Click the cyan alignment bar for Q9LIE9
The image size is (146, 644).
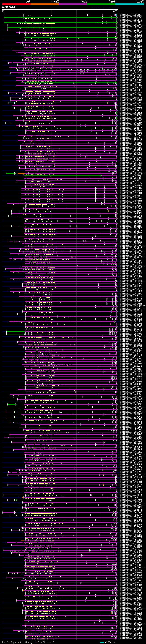[60, 15]
